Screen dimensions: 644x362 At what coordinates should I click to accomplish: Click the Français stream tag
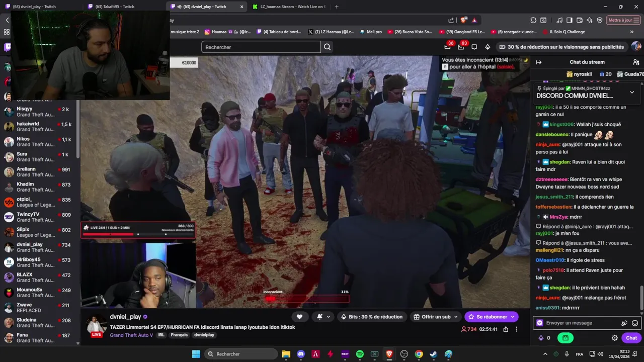click(179, 335)
